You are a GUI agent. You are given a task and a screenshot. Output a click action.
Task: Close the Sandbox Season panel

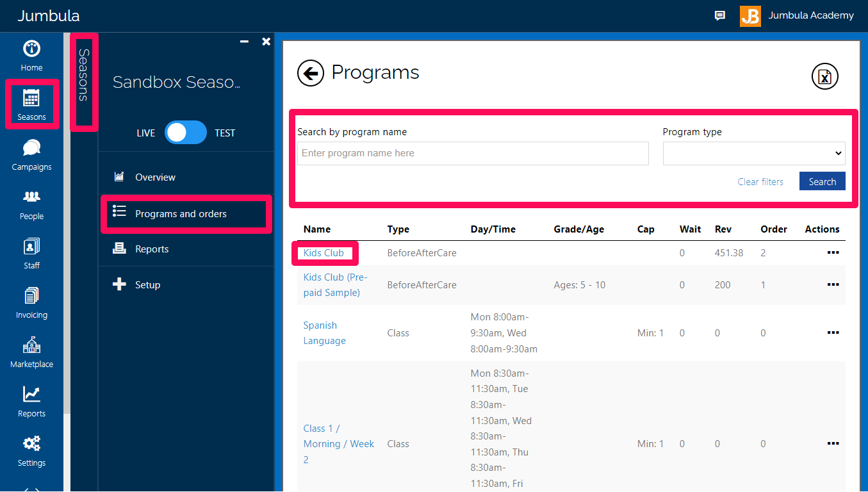click(x=266, y=41)
